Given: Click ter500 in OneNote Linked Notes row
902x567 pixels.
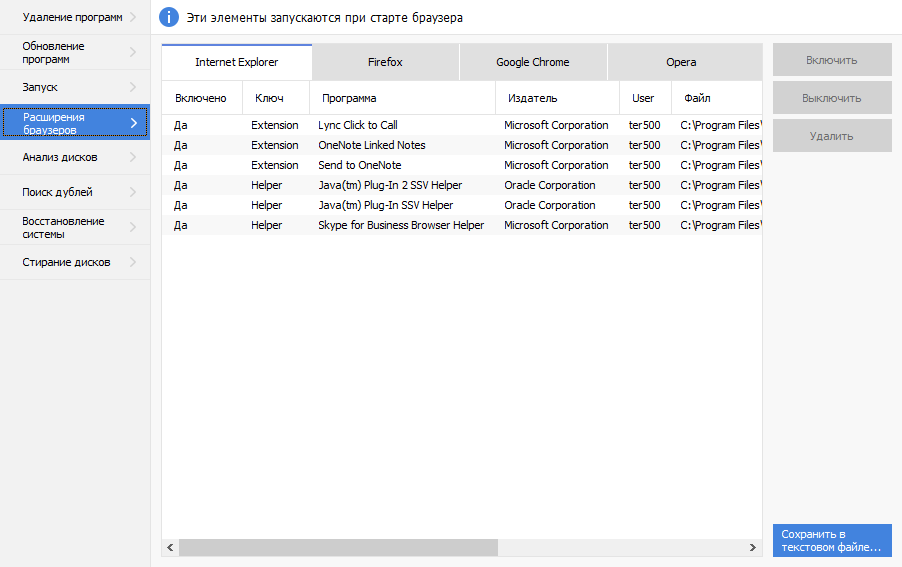Looking at the screenshot, I should pos(644,145).
